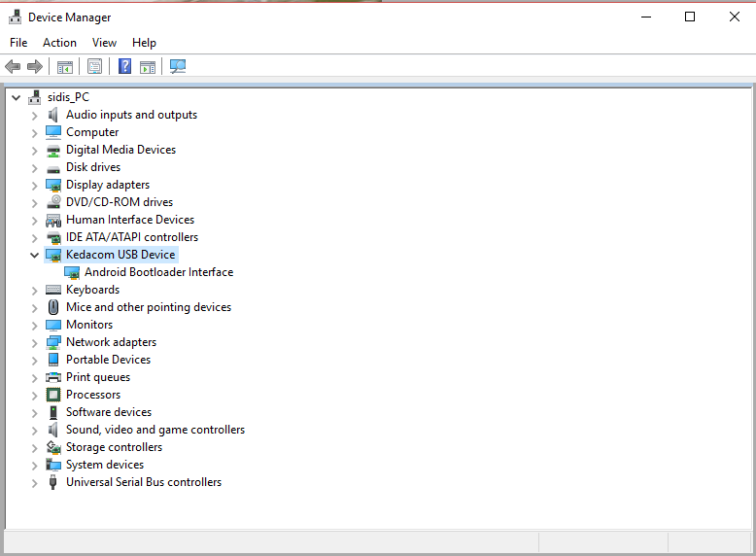Click Scan for hardware changes icon

pos(178,66)
